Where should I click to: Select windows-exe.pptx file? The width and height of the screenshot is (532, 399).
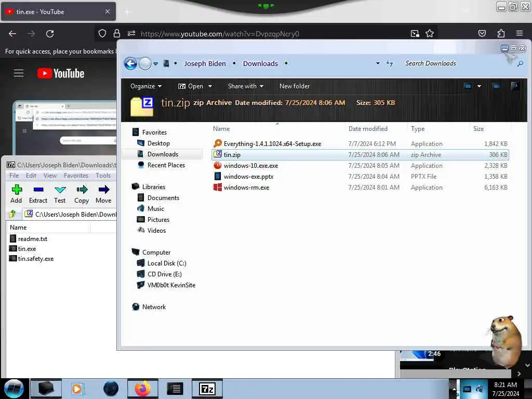point(360,177)
